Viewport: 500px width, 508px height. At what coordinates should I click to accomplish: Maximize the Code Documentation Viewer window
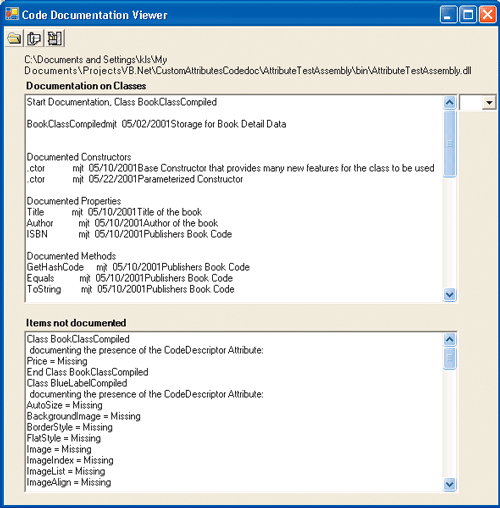pos(468,15)
